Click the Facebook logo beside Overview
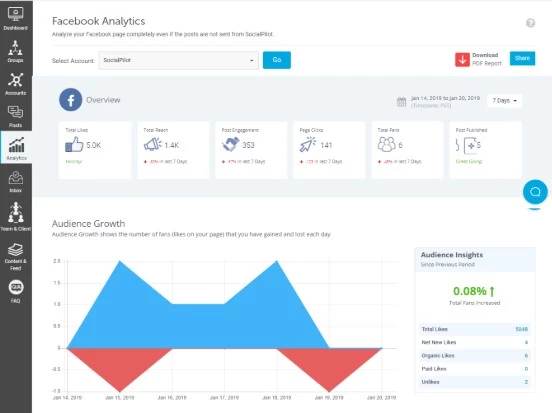Screen dimensions: 552x413 70,100
